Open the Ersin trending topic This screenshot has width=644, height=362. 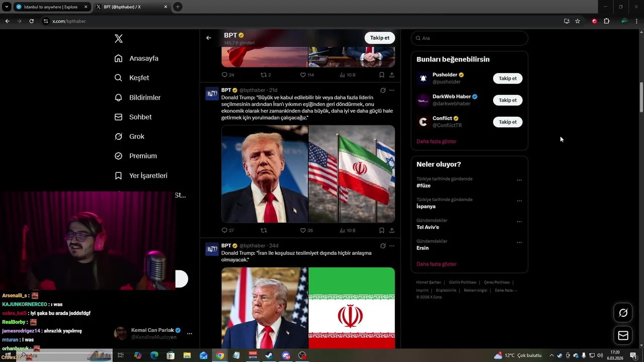coord(423,248)
